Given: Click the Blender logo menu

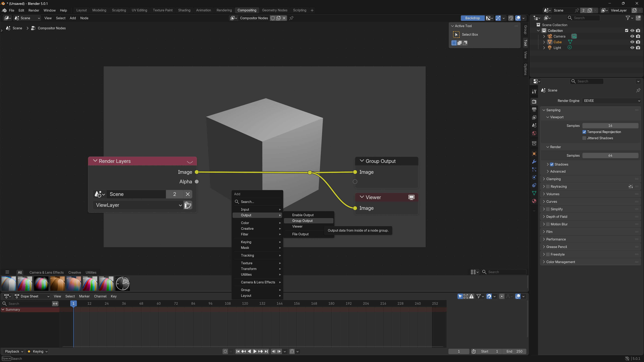Looking at the screenshot, I should [x=4, y=10].
